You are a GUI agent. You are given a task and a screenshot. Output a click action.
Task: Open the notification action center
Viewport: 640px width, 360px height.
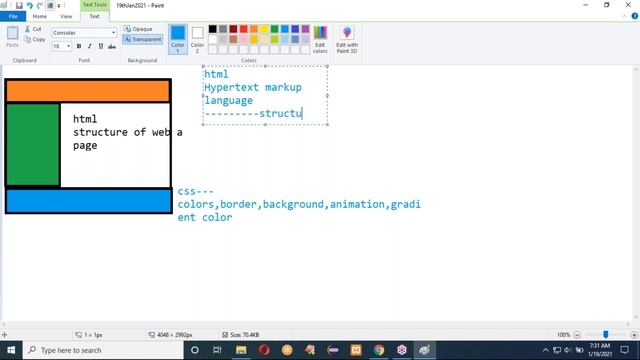click(x=624, y=350)
